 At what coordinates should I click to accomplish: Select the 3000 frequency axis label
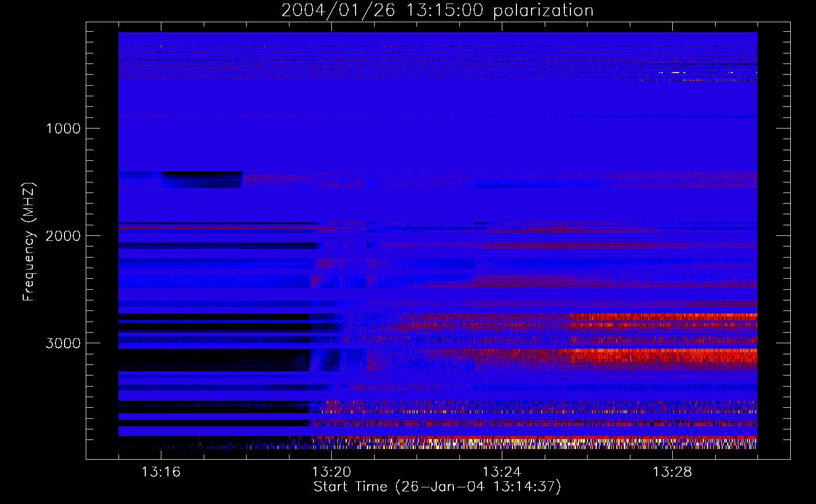pyautogui.click(x=63, y=343)
